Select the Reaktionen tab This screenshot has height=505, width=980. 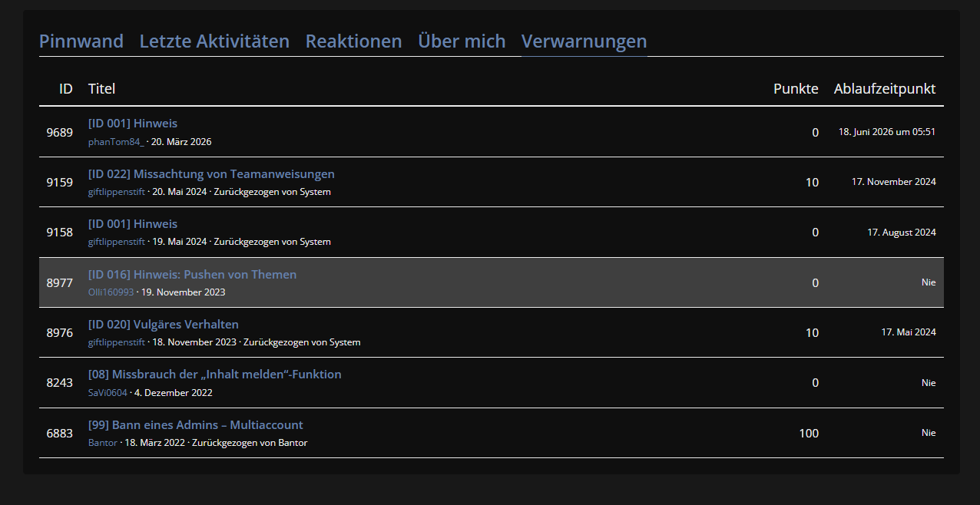(x=353, y=41)
